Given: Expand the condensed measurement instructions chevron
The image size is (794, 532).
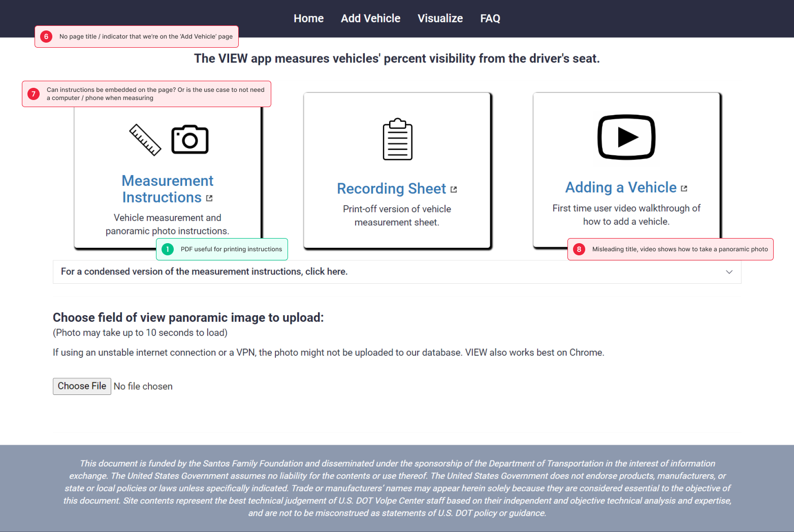Looking at the screenshot, I should [729, 272].
